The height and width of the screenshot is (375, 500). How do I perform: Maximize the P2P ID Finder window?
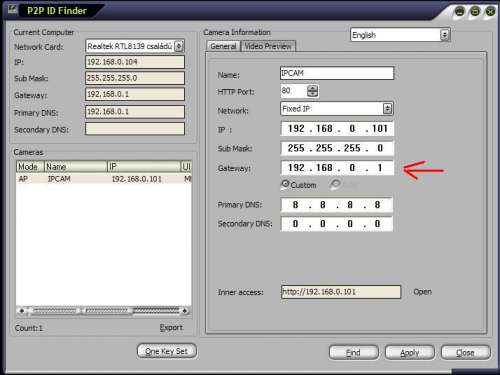tap(475, 12)
